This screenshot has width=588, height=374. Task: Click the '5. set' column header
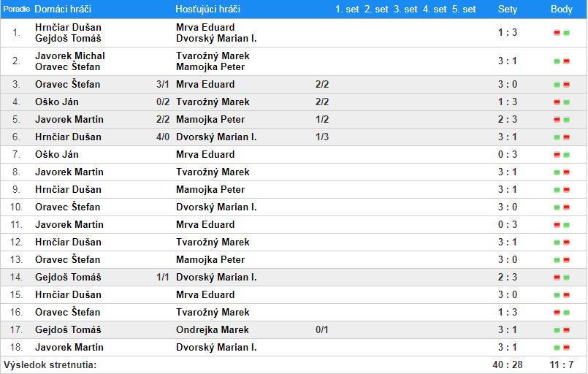coord(464,9)
